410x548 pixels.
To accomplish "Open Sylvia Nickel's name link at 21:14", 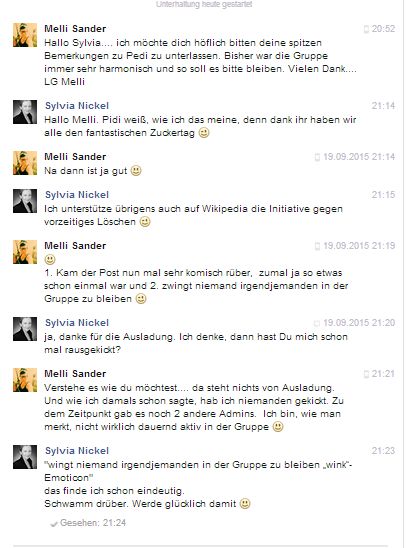I will pos(77,106).
